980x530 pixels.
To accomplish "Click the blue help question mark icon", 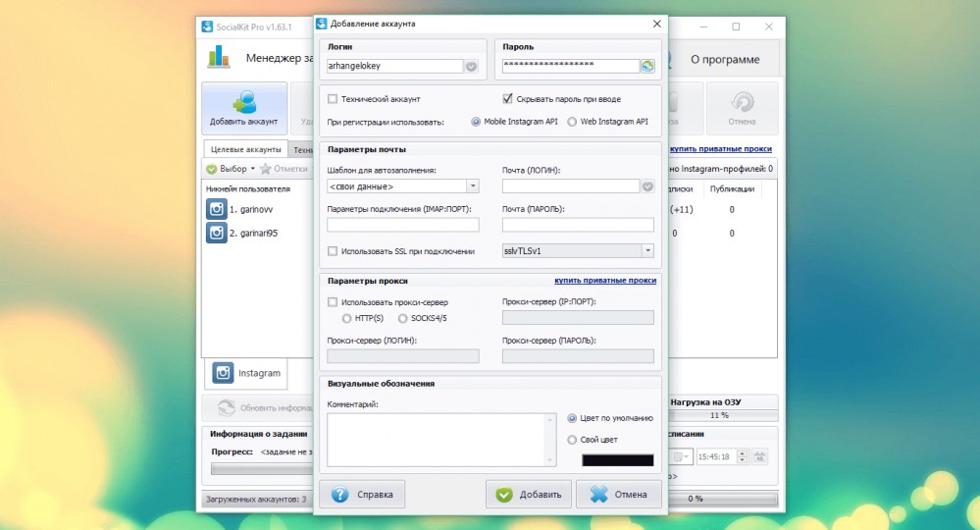I will [340, 495].
